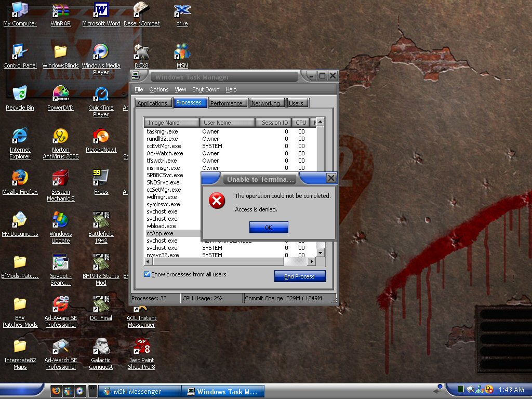The width and height of the screenshot is (532, 399).
Task: Launch WinRAR from desktop
Action: pyautogui.click(x=60, y=14)
